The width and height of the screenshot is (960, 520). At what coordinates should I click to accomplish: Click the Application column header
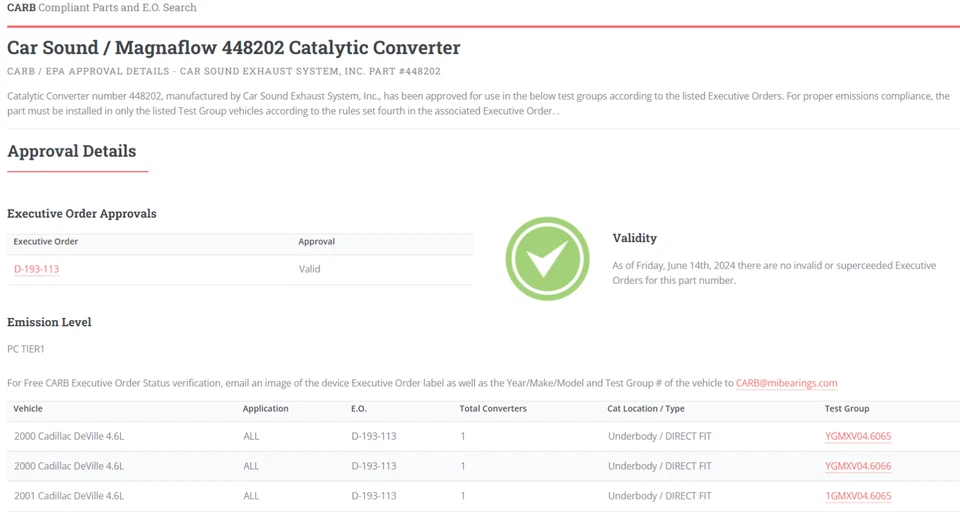(x=265, y=409)
